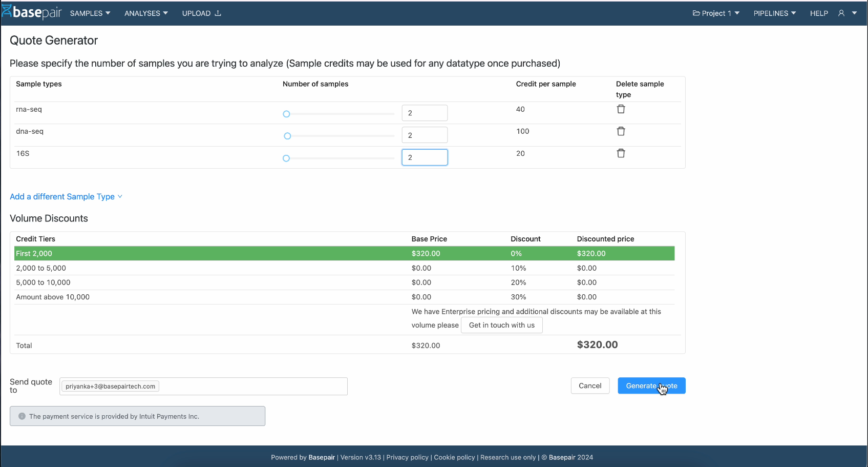Click the Generate quote button
Image resolution: width=868 pixels, height=467 pixels.
(651, 386)
